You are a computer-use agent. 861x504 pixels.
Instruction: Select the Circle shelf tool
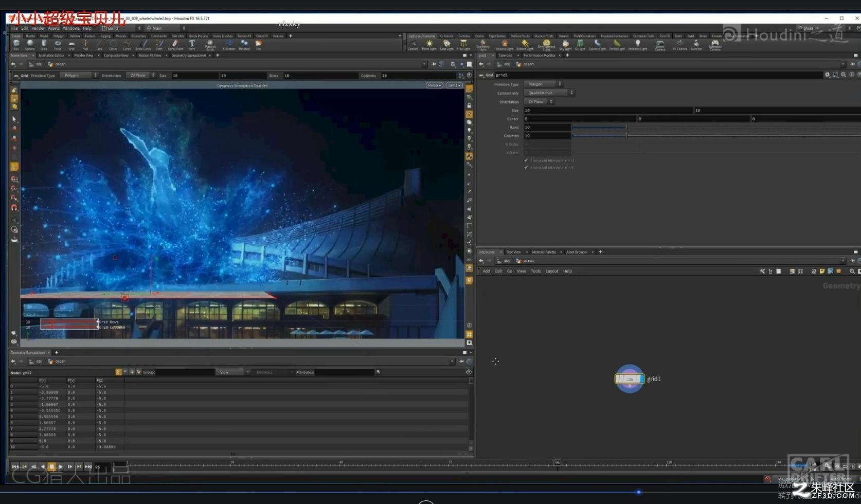click(113, 45)
